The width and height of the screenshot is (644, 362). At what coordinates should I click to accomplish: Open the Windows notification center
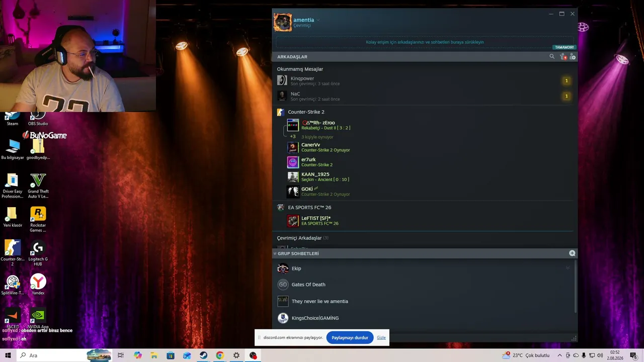pos(633,355)
